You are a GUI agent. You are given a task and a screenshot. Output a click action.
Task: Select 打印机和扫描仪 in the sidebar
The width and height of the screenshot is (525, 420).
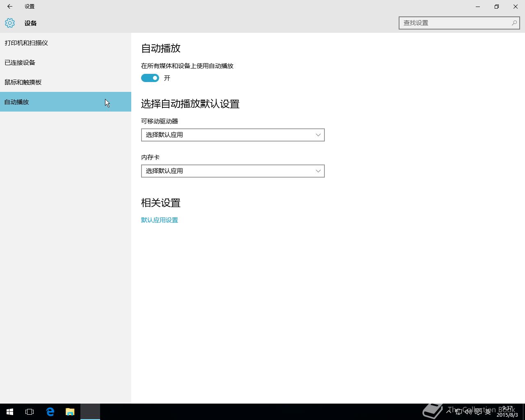point(66,43)
